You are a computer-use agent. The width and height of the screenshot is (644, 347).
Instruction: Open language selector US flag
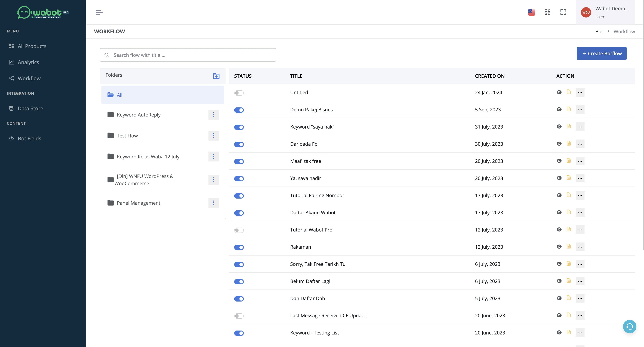pos(531,12)
